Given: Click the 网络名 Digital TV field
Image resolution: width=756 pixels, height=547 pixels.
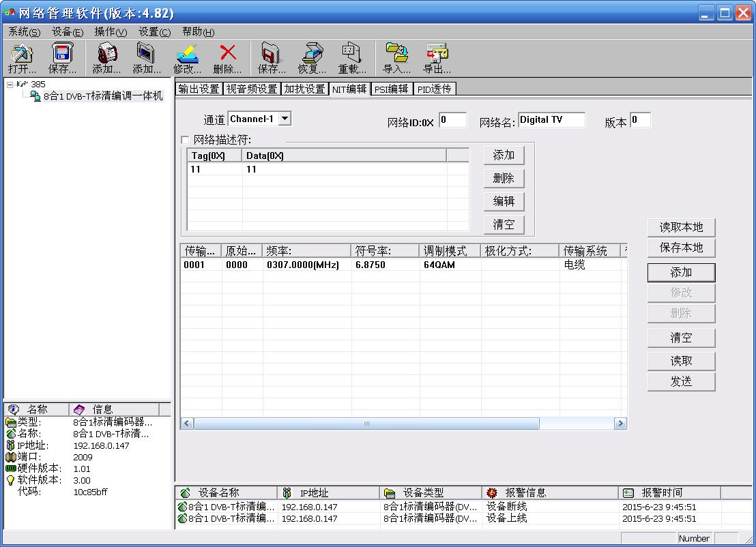Looking at the screenshot, I should pos(551,120).
